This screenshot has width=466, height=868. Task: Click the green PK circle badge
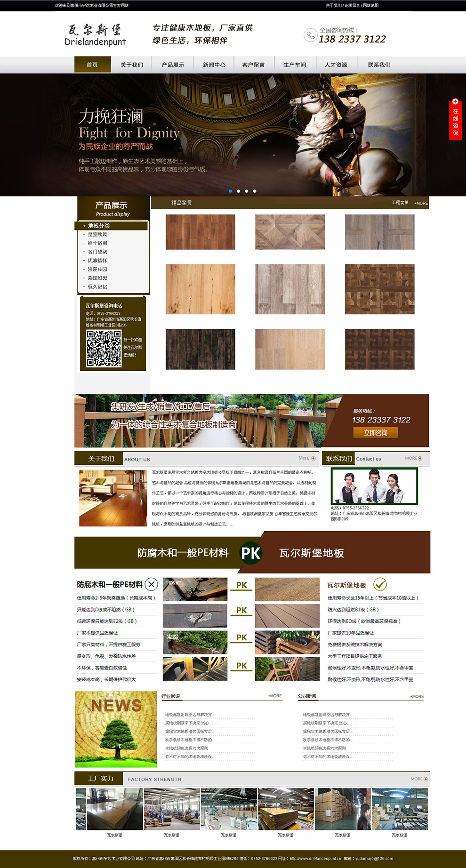(250, 553)
